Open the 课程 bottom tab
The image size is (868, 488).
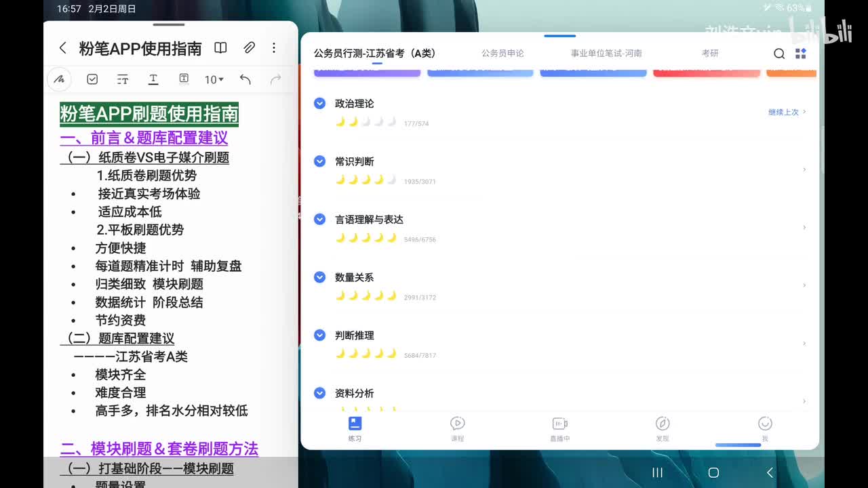point(458,429)
